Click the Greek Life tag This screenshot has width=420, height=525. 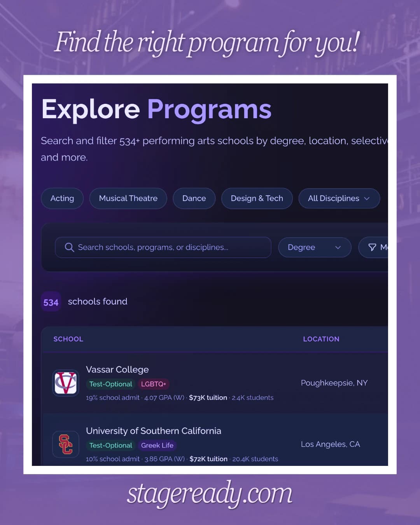coord(157,446)
